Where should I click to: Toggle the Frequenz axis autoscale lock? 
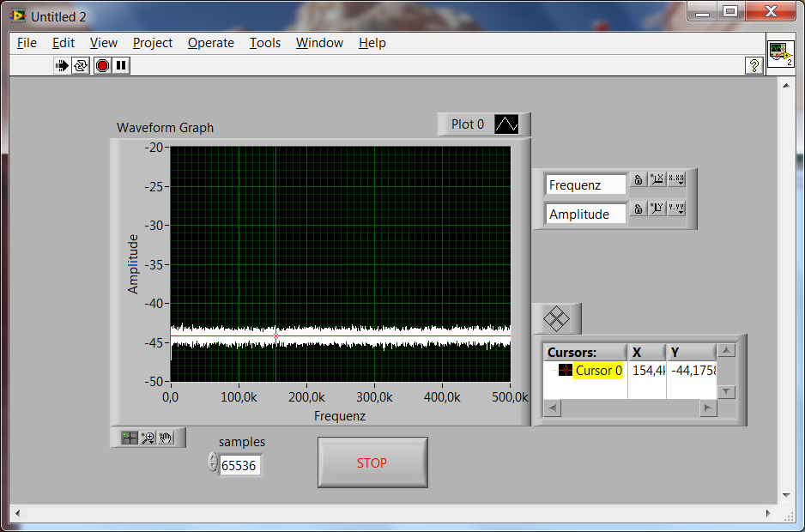point(639,179)
